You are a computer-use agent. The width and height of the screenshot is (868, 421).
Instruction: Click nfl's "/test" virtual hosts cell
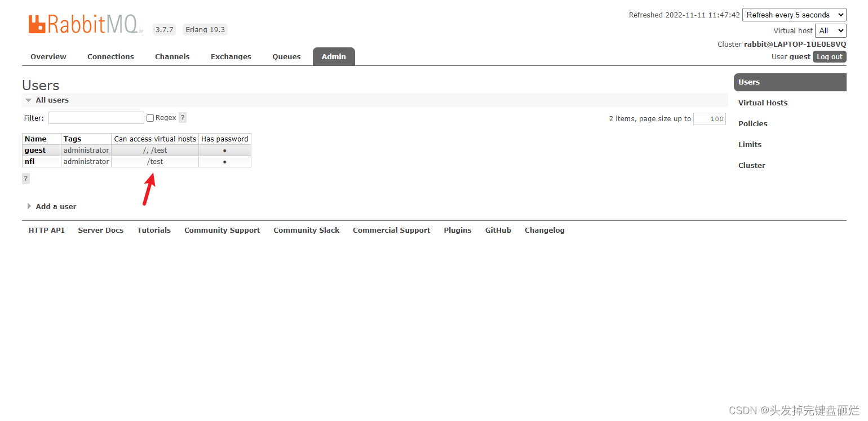coord(155,162)
